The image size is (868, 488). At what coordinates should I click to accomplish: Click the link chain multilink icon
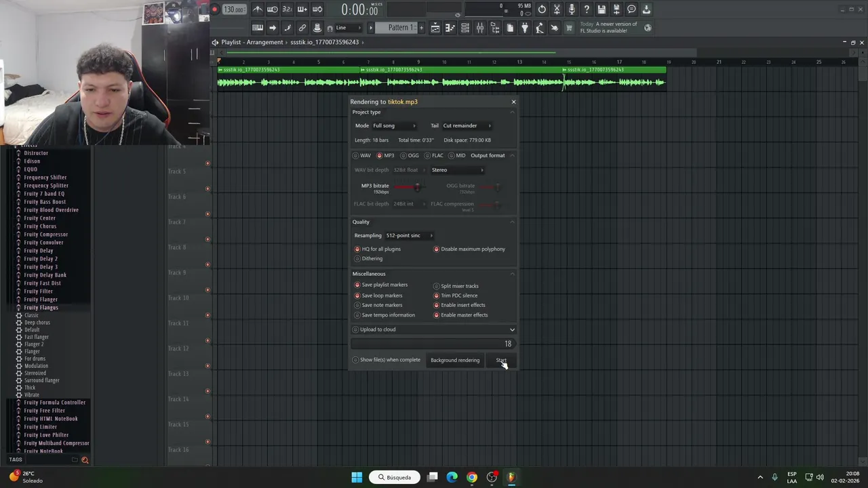point(302,28)
